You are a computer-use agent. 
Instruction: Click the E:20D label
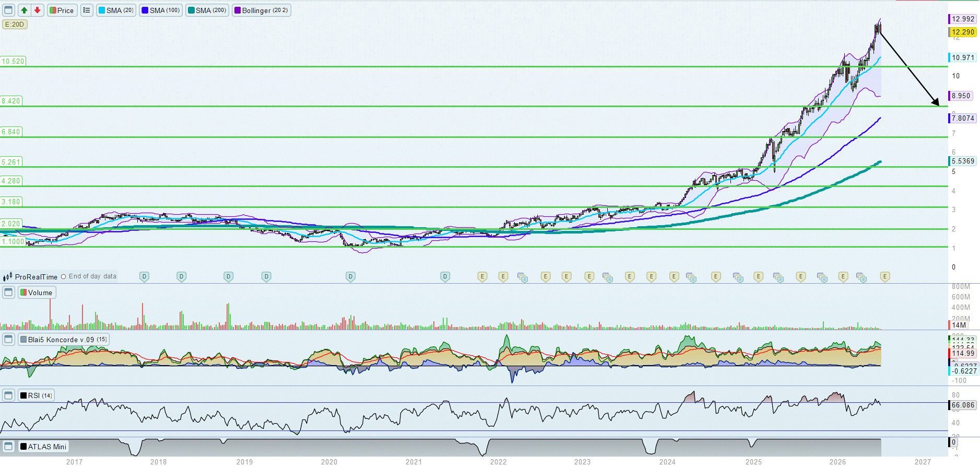point(15,25)
